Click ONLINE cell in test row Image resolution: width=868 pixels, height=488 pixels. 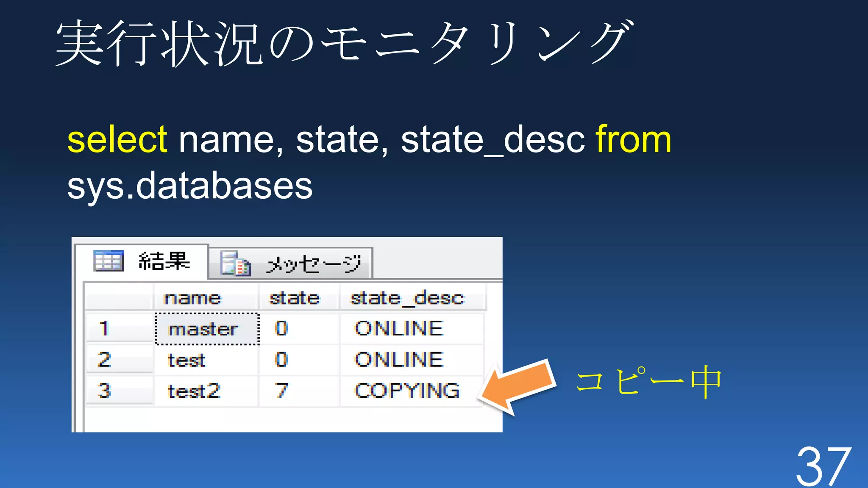coord(412,360)
